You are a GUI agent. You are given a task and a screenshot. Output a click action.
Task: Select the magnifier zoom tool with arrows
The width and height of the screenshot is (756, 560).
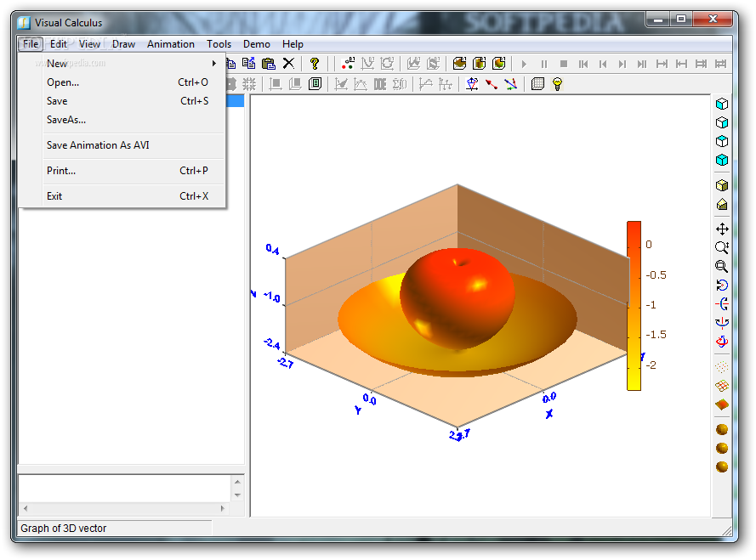click(722, 248)
